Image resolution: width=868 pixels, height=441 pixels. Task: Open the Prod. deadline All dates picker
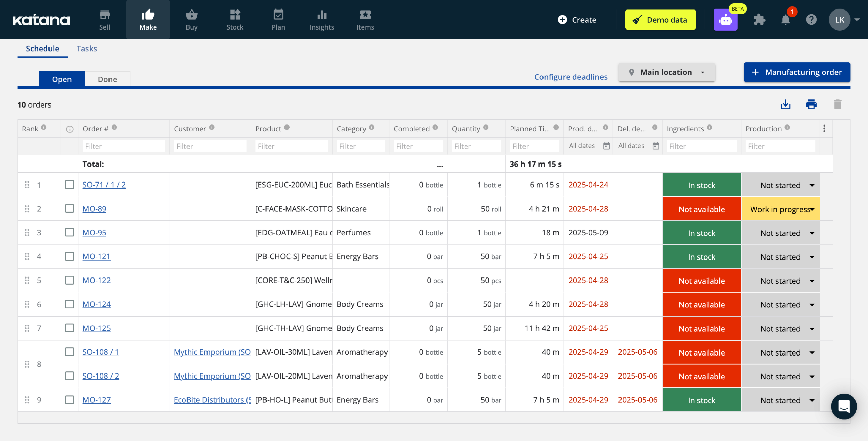click(x=588, y=146)
